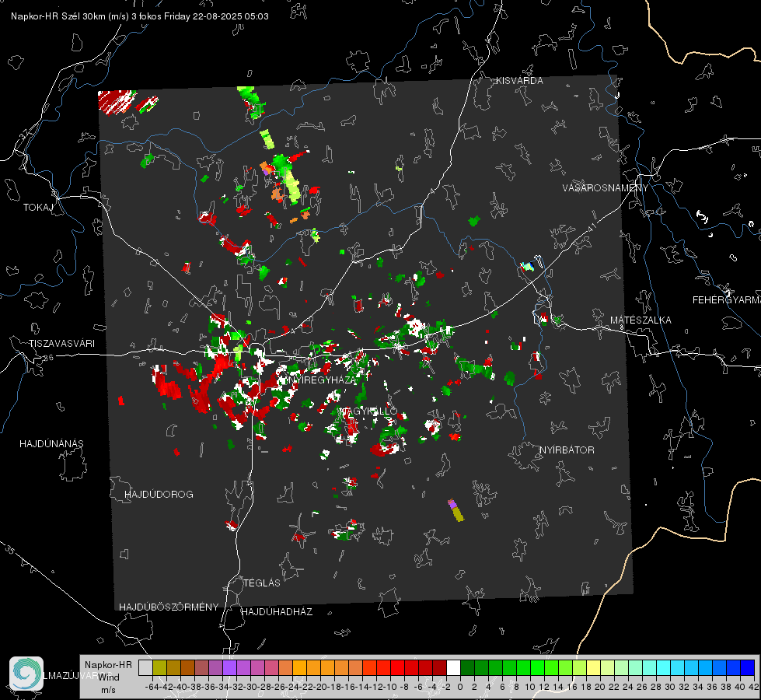The height and width of the screenshot is (700, 761).
Task: Click the swirl weather logo icon
Action: [26, 674]
